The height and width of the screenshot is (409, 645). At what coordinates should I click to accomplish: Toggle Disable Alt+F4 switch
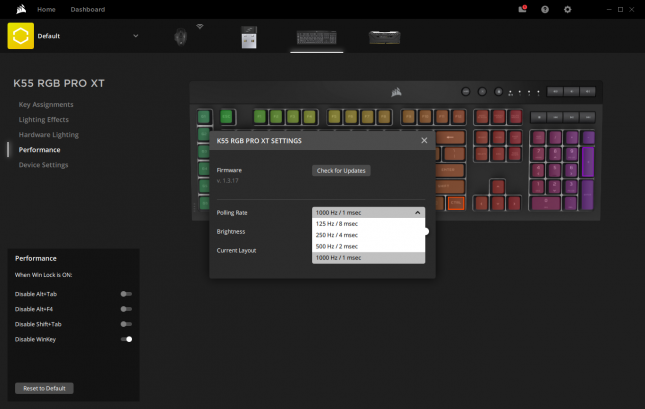(126, 309)
